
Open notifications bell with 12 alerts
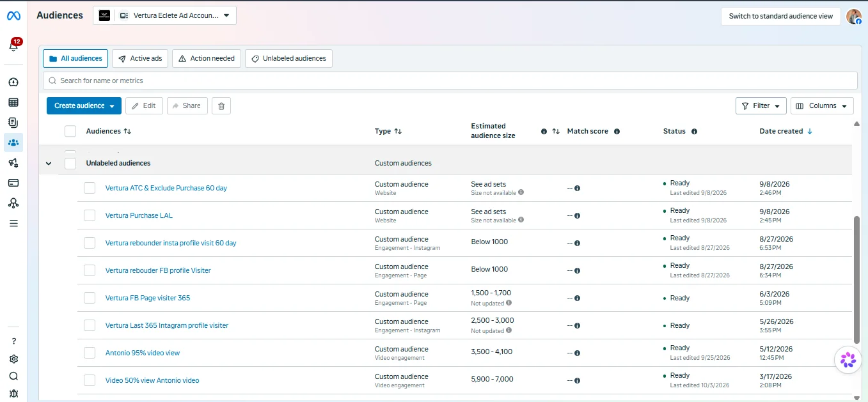13,45
